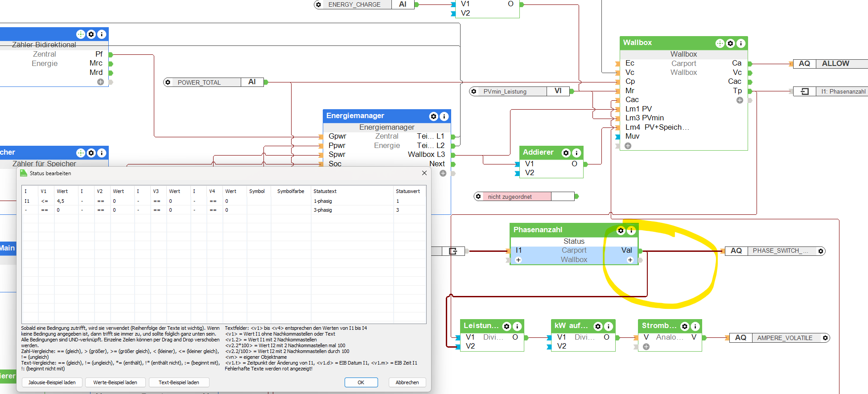Show info for the Wallbox block
This screenshot has height=394, width=868.
coord(740,43)
